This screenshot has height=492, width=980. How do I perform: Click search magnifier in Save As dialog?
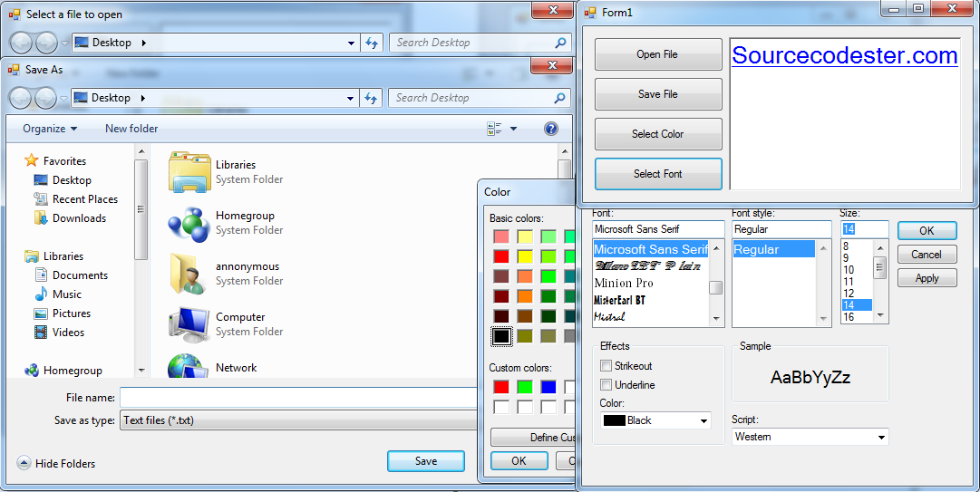click(560, 98)
